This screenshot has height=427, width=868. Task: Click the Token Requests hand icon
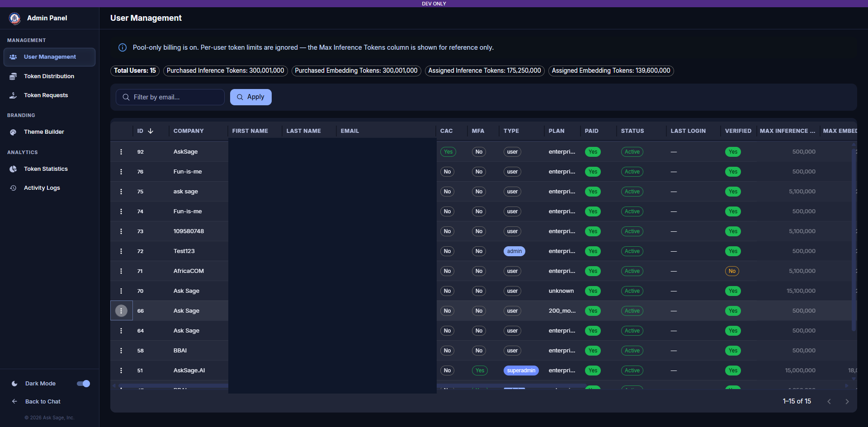pyautogui.click(x=13, y=95)
